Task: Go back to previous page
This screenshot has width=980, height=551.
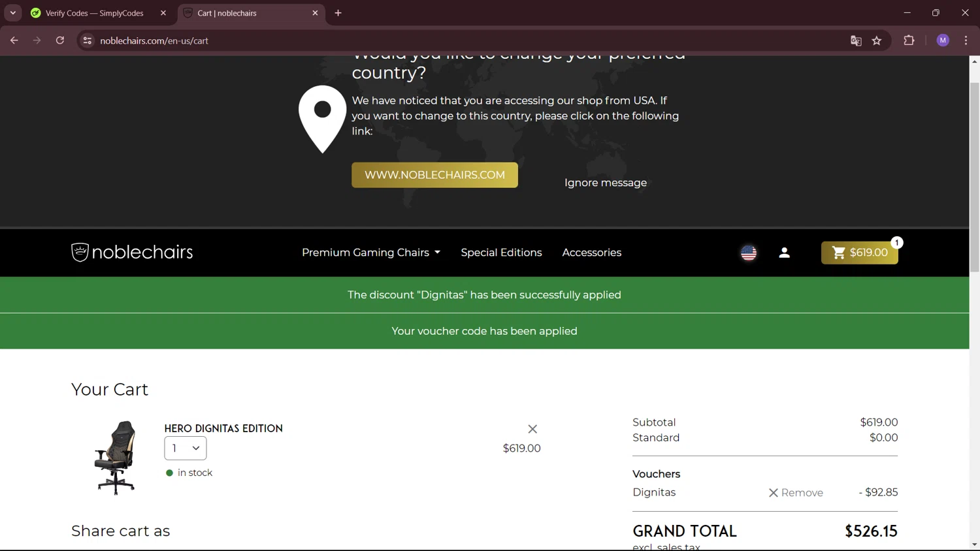Action: click(14, 40)
